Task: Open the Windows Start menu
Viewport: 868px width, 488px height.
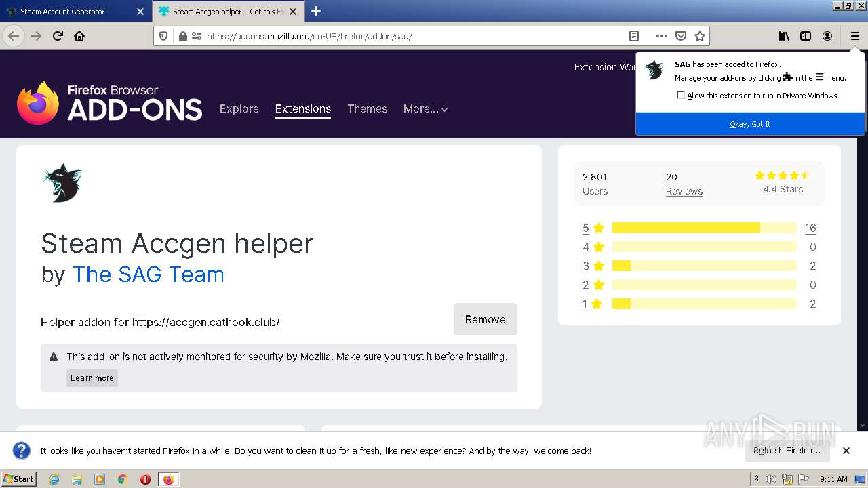Action: (x=19, y=479)
